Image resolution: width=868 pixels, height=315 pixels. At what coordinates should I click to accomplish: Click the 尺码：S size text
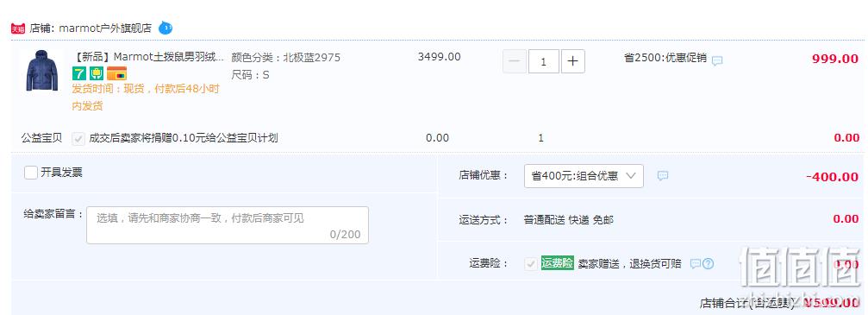250,75
